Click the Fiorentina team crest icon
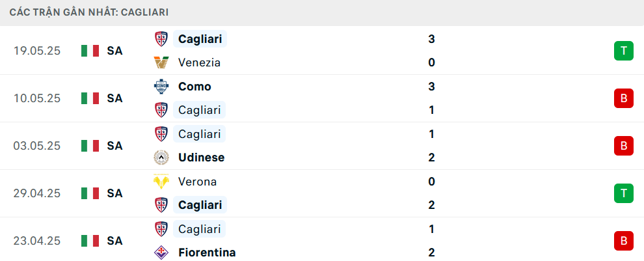This screenshot has height=261, width=644. [x=161, y=253]
